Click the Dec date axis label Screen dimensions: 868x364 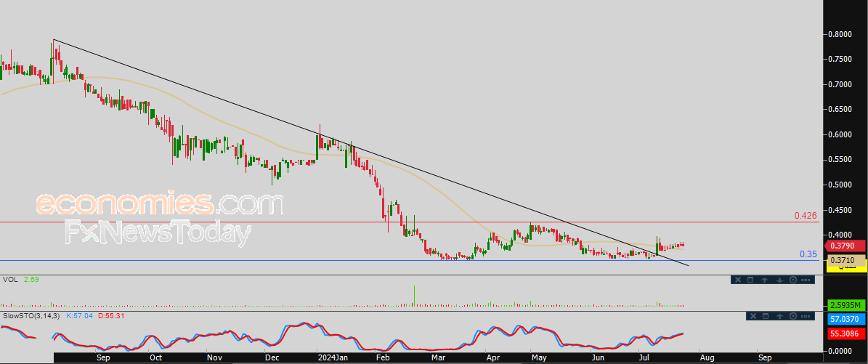pyautogui.click(x=271, y=358)
